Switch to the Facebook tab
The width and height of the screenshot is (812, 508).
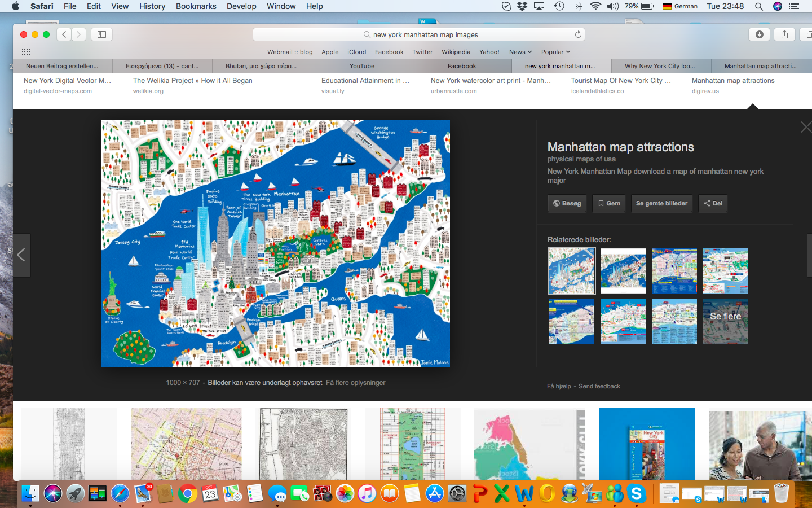(x=462, y=66)
